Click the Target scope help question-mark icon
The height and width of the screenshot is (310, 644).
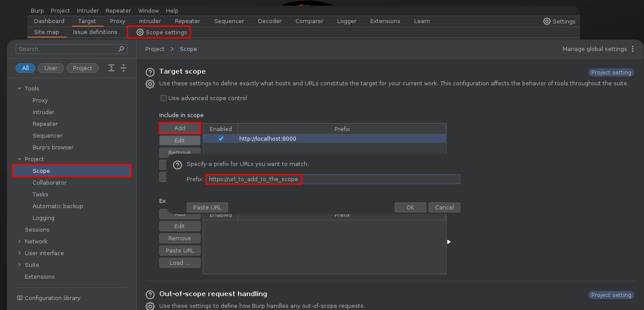[x=150, y=72]
